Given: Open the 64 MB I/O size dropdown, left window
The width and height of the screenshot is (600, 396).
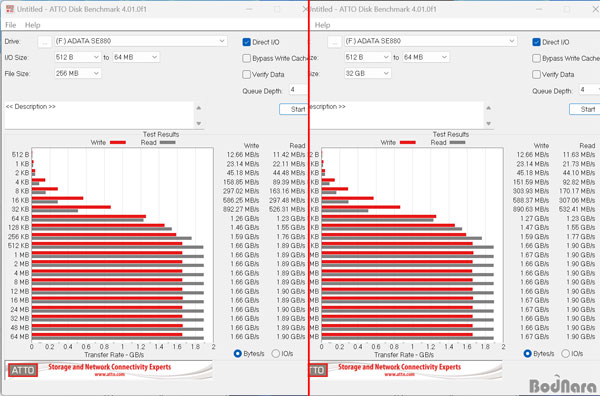Looking at the screenshot, I should 136,57.
